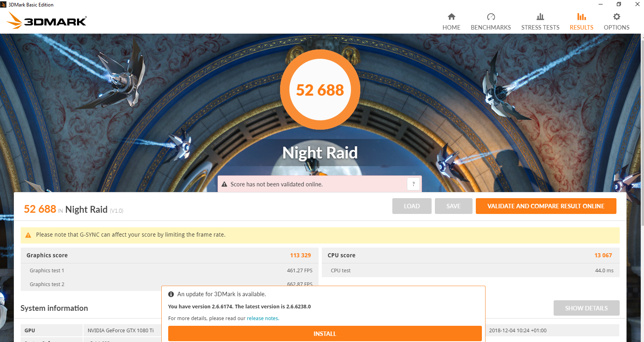Screen dimensions: 644x342
Task: Click the GPU label cell
Action: click(51, 330)
